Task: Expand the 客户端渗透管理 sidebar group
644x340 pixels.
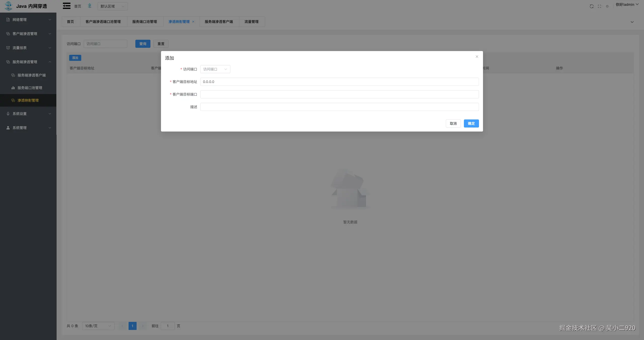Action: coord(50,34)
